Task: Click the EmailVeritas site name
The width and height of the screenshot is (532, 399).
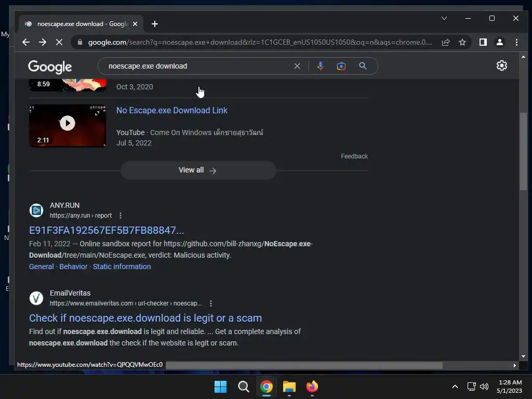Action: pos(70,293)
